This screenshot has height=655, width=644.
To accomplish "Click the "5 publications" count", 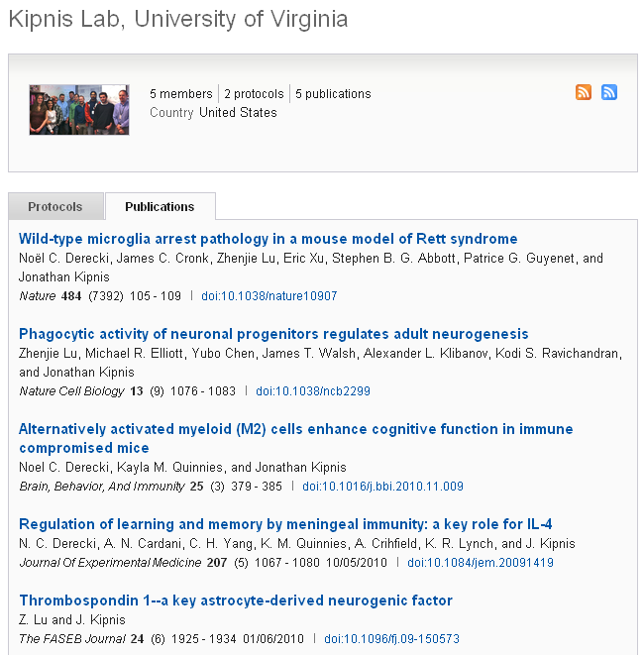I will tap(333, 94).
